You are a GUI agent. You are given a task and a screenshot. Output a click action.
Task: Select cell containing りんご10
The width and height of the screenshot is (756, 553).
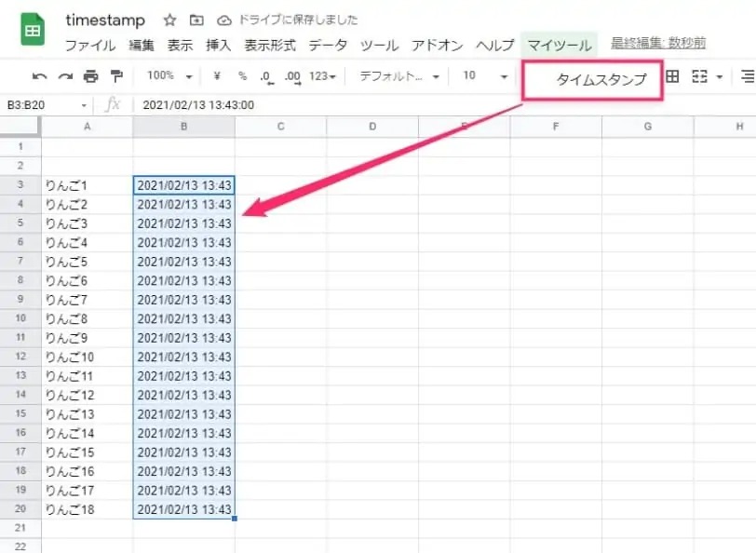(87, 357)
